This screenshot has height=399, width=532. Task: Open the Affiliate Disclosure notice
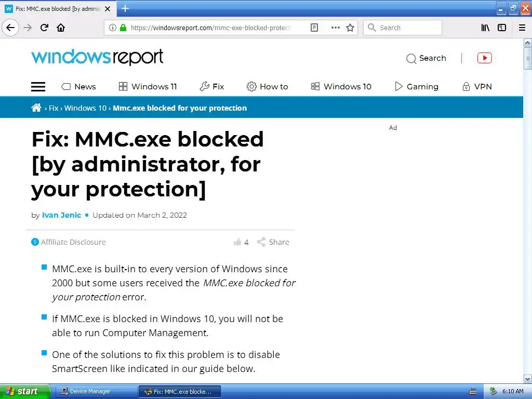[x=69, y=242]
